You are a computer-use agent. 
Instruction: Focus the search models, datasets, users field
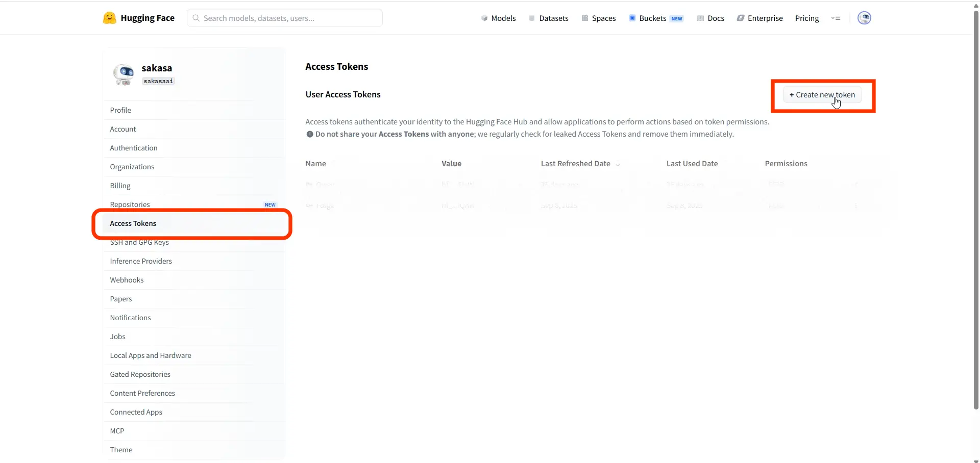click(285, 18)
